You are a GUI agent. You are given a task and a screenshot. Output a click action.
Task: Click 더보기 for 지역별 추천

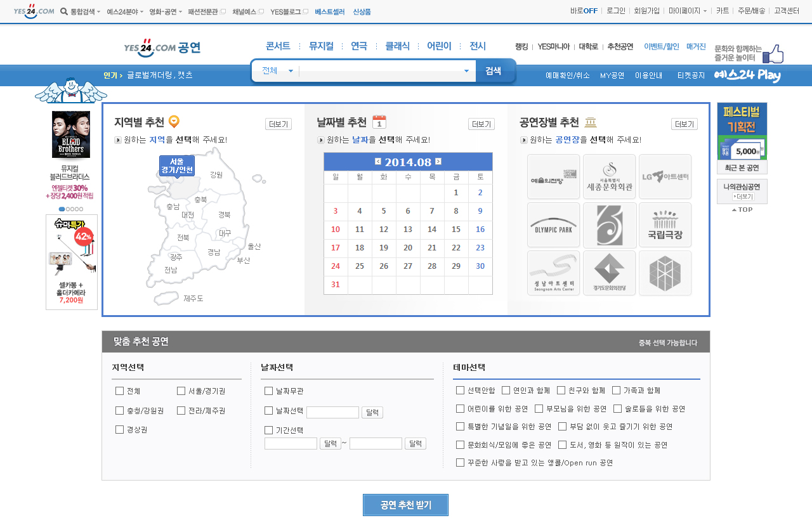pos(278,124)
